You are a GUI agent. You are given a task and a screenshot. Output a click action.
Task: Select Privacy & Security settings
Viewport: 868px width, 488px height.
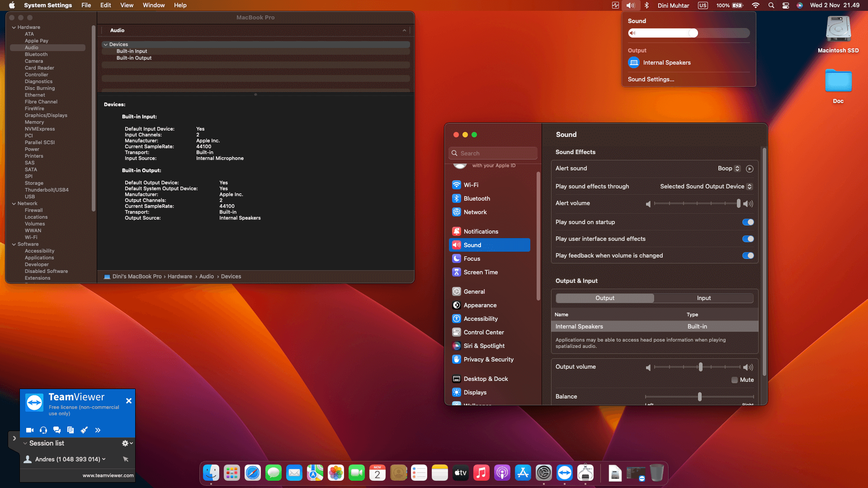[x=487, y=359]
